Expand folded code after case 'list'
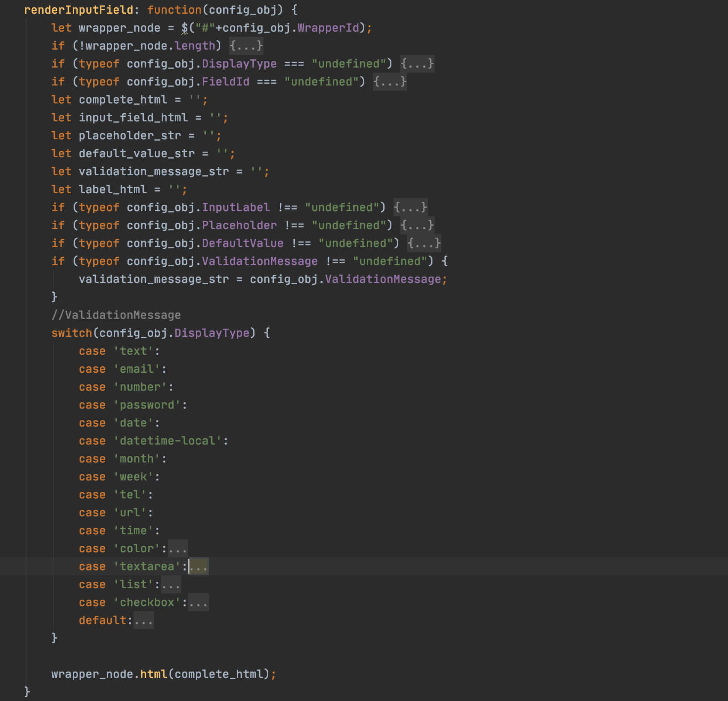The height and width of the screenshot is (701, 728). [x=171, y=584]
